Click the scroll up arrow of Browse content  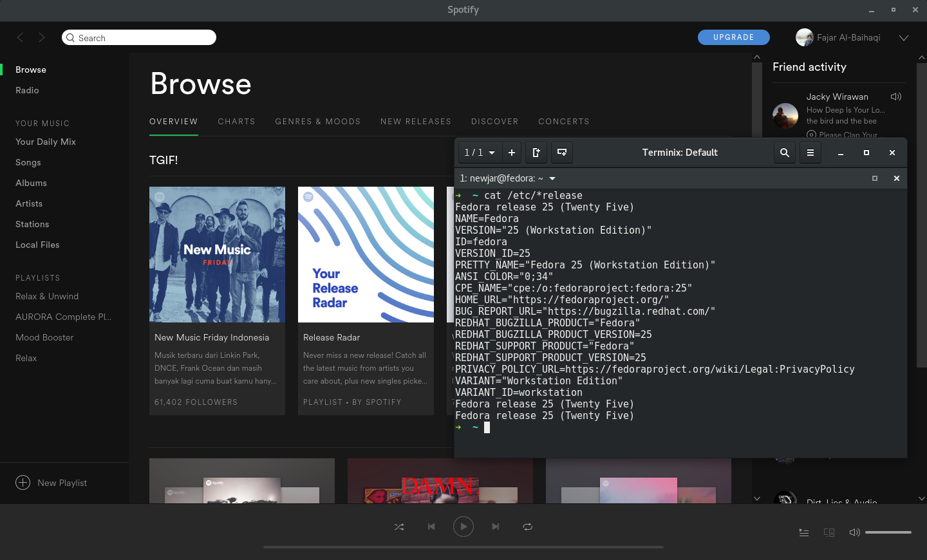(x=757, y=57)
